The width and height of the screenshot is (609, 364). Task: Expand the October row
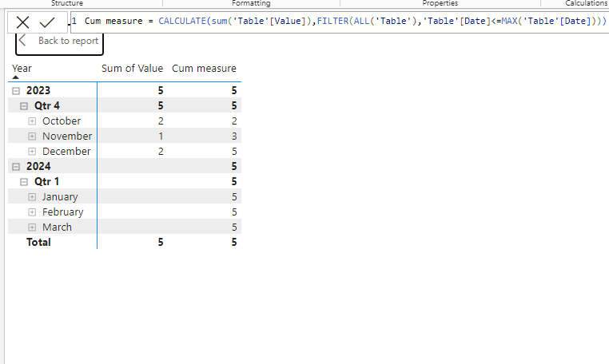(x=32, y=121)
